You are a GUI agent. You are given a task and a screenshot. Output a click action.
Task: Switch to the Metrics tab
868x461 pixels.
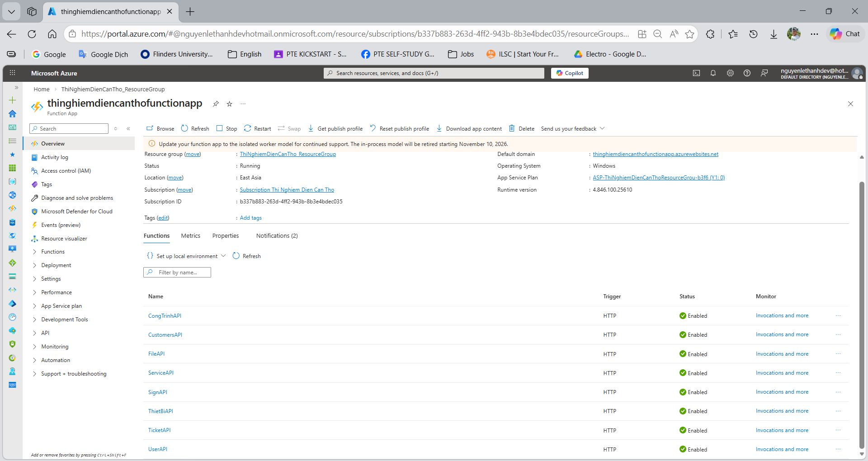(190, 235)
